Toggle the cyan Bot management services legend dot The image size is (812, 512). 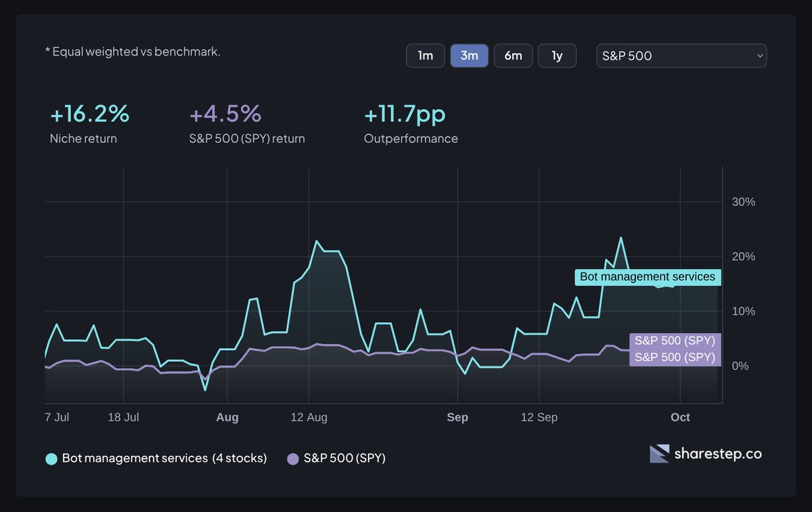(51, 458)
